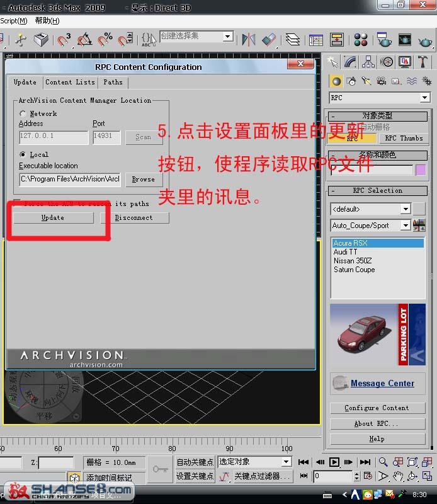Open the Message Center link
Image resolution: width=437 pixels, height=504 pixels.
(382, 383)
